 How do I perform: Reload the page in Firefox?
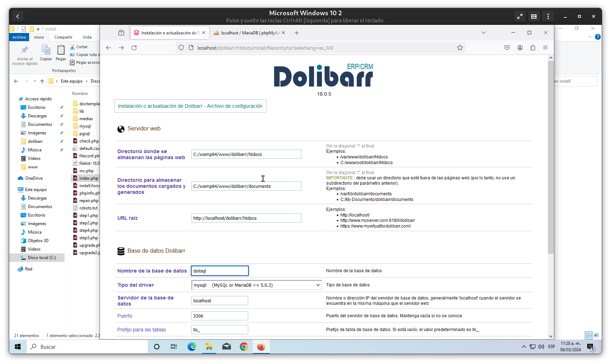(x=134, y=48)
